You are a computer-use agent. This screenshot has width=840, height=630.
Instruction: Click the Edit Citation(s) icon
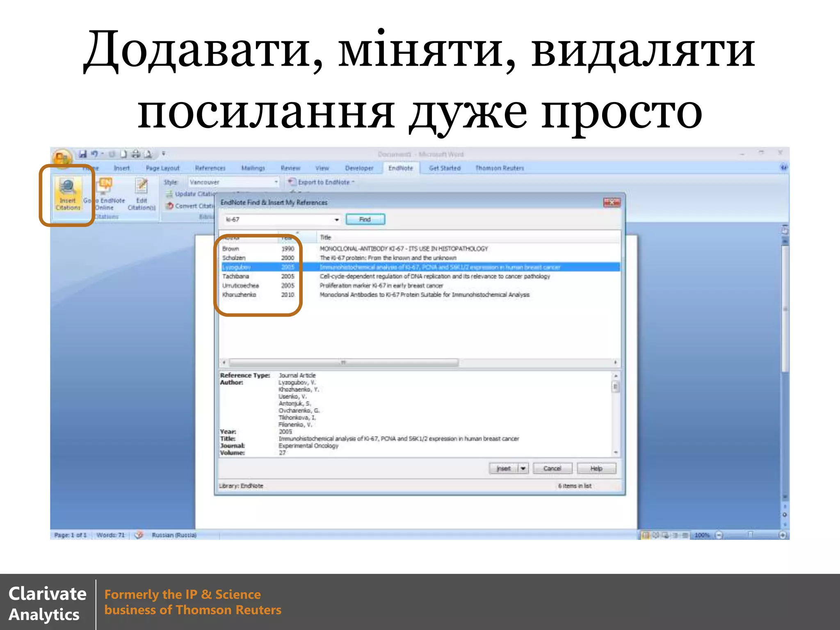[x=142, y=194]
